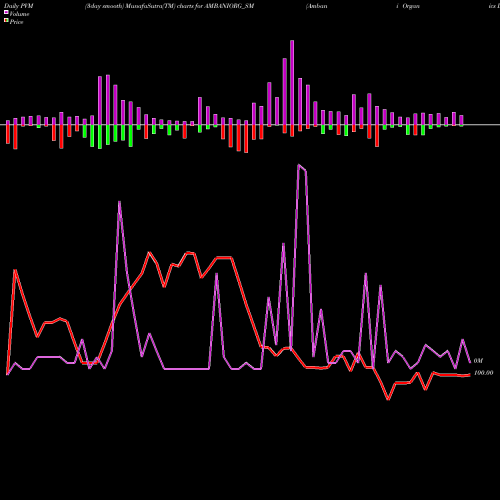Click the Daily PVM title text

point(19,6)
